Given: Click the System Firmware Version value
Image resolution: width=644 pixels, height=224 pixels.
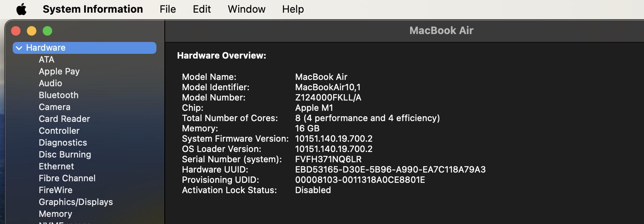Looking at the screenshot, I should click(x=334, y=139).
